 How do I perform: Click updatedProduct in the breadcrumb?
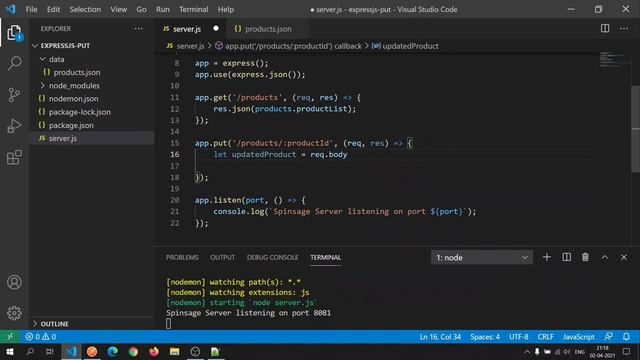point(410,46)
